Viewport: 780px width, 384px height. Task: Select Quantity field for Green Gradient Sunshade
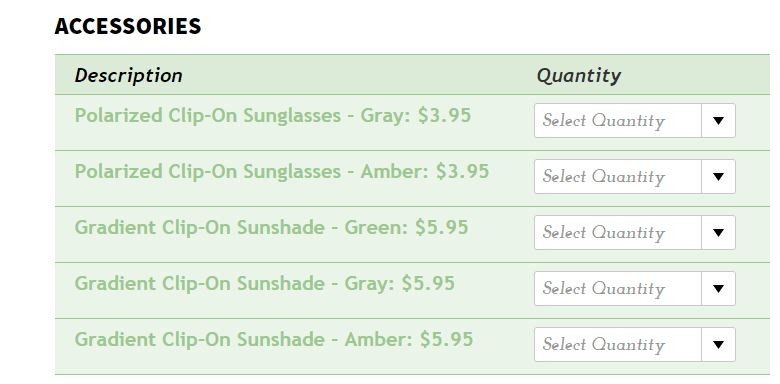coord(635,232)
